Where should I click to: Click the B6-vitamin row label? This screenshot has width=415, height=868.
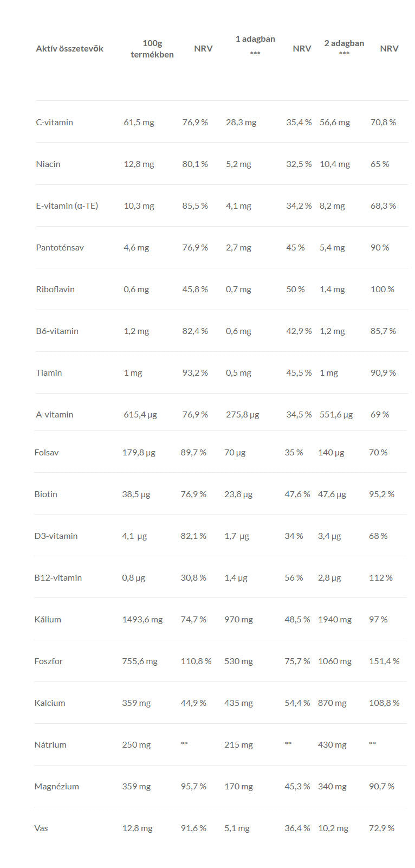[57, 331]
